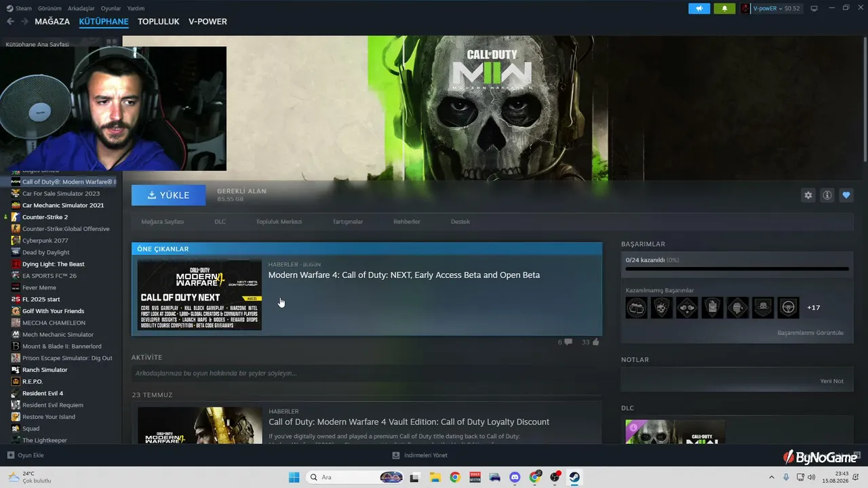868x488 pixels.
Task: Click the +17 more achievements indicator
Action: click(814, 308)
